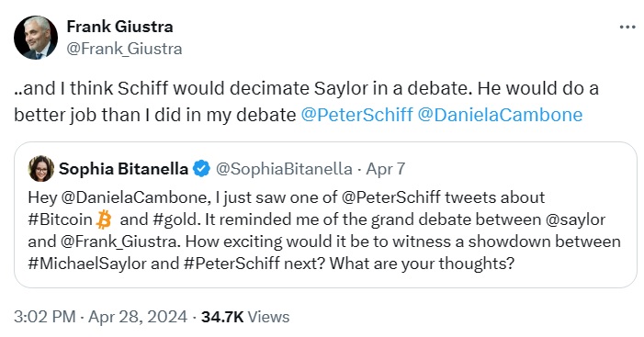Open Frank Giustra display name
Screen dimensions: 644x337
(x=120, y=27)
